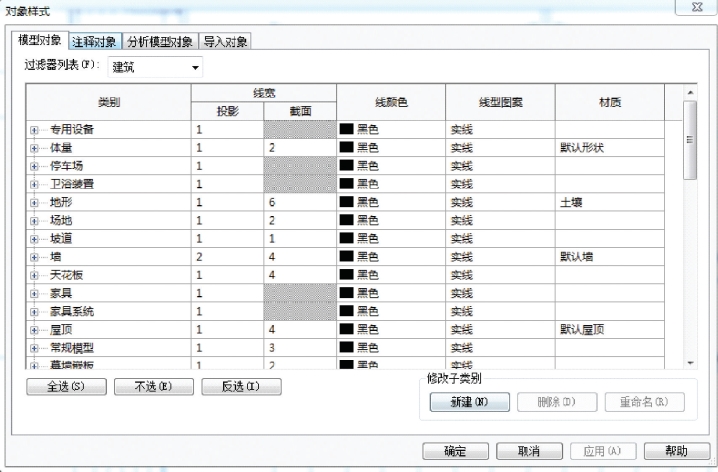The image size is (718, 472).
Task: Open the 导入对象 tab
Action: tap(225, 42)
